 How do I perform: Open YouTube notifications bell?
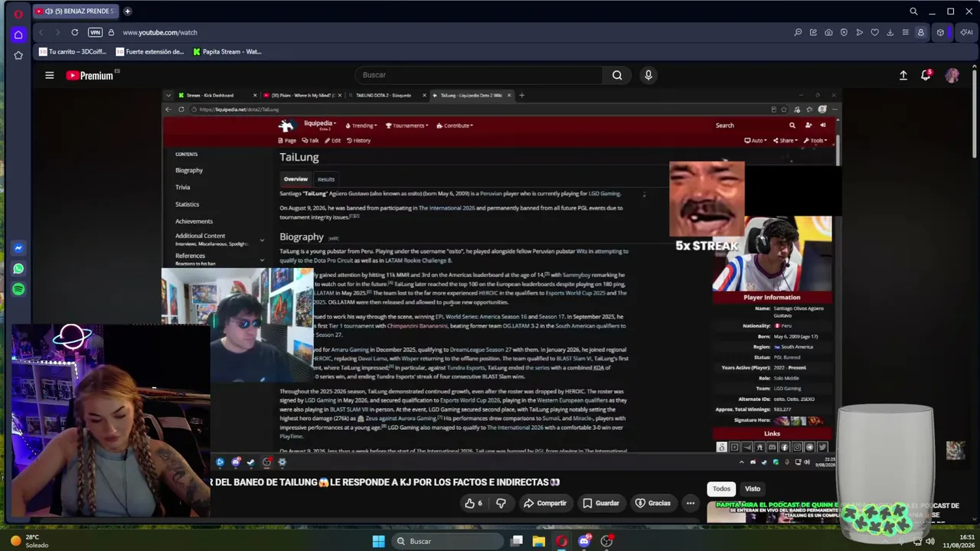tap(926, 75)
